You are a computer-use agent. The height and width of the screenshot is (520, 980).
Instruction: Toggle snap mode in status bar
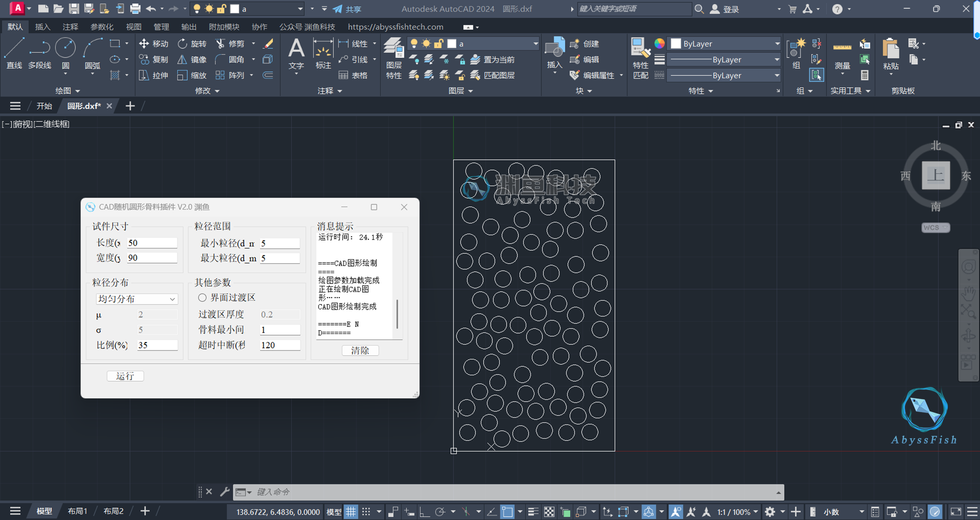pyautogui.click(x=366, y=512)
